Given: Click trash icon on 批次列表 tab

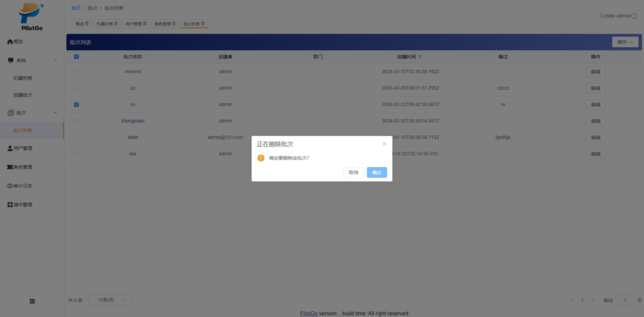Looking at the screenshot, I should [203, 24].
